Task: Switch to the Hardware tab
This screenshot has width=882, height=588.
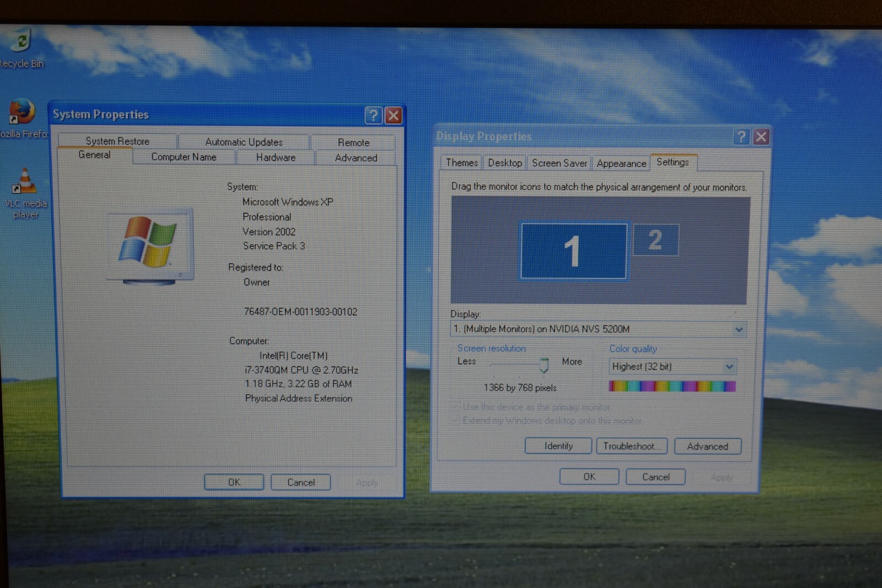Action: tap(276, 158)
